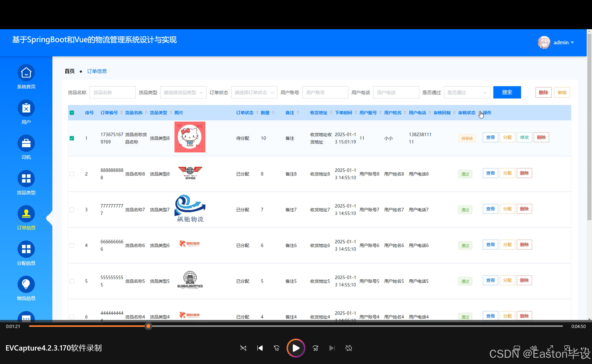Skip to the previous track
This screenshot has height=364, width=592.
260,348
